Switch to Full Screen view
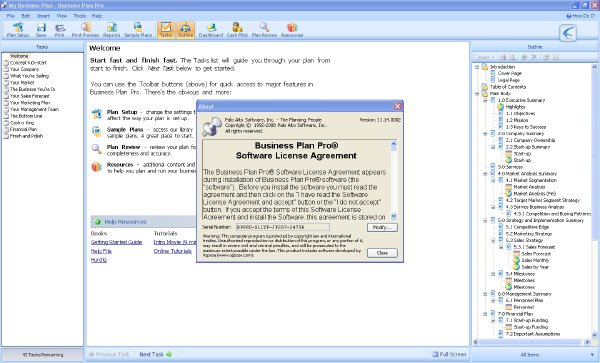Viewport: 600px width, 363px height. [x=449, y=355]
